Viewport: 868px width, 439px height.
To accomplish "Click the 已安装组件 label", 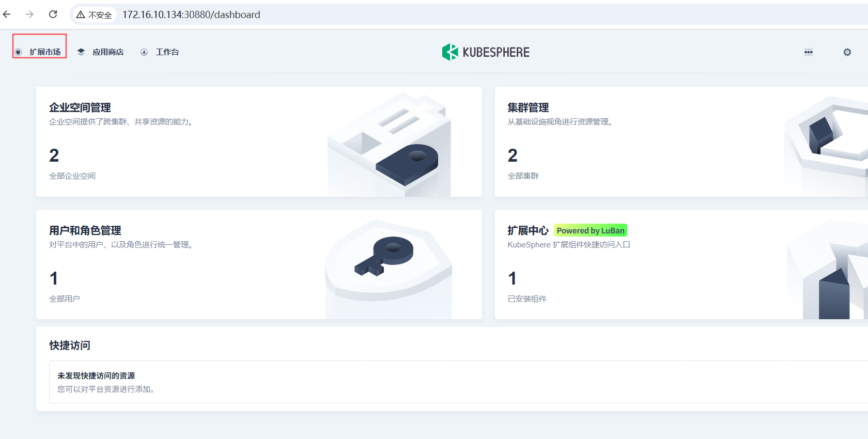I will coord(527,299).
